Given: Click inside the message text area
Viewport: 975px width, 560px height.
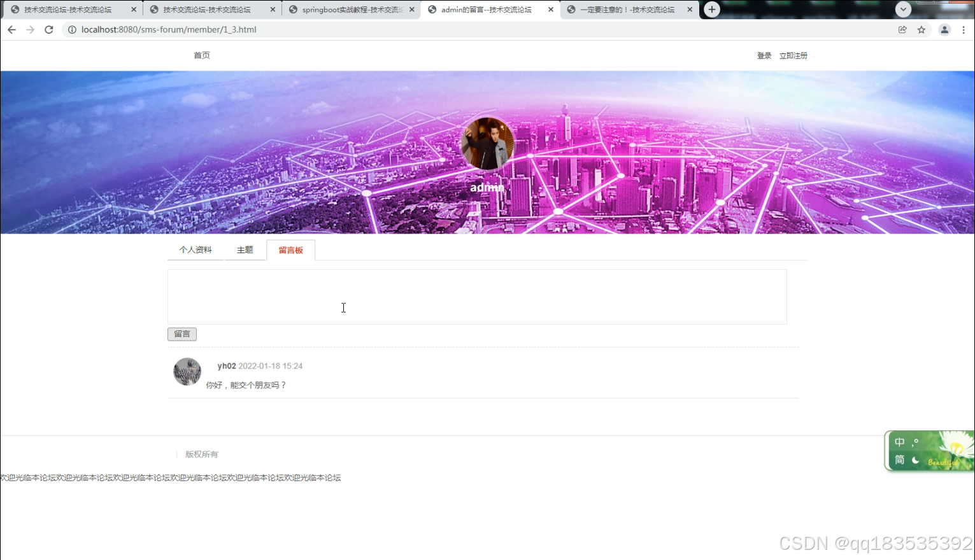Looking at the screenshot, I should 476,297.
